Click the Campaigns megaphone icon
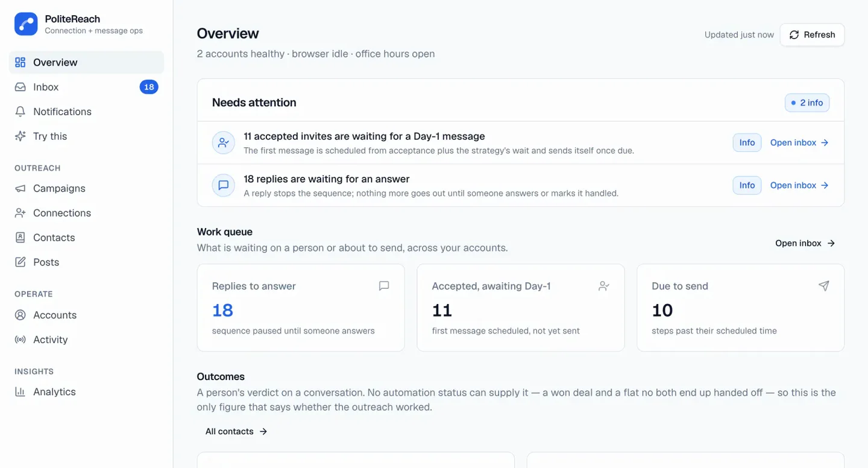This screenshot has height=468, width=868. pos(20,188)
